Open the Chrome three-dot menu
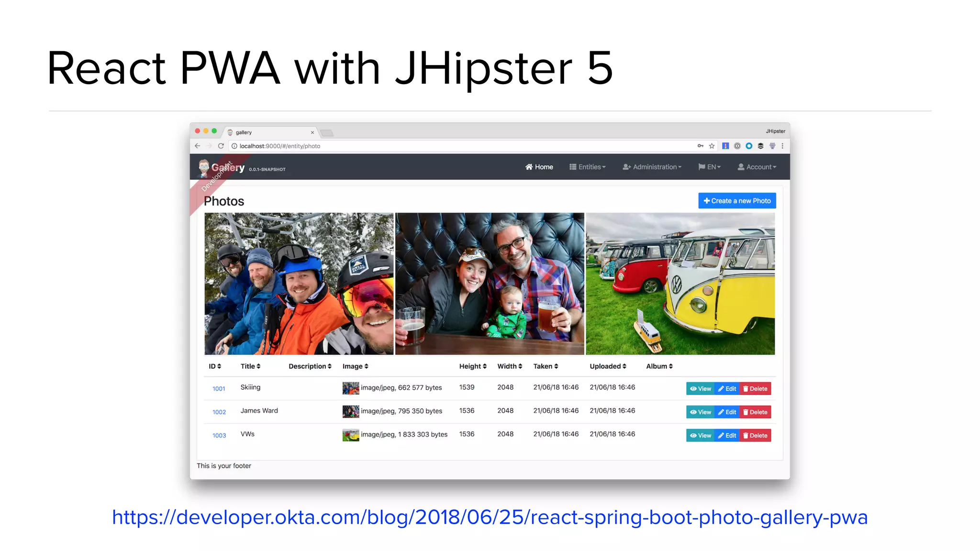The width and height of the screenshot is (980, 551). click(782, 146)
